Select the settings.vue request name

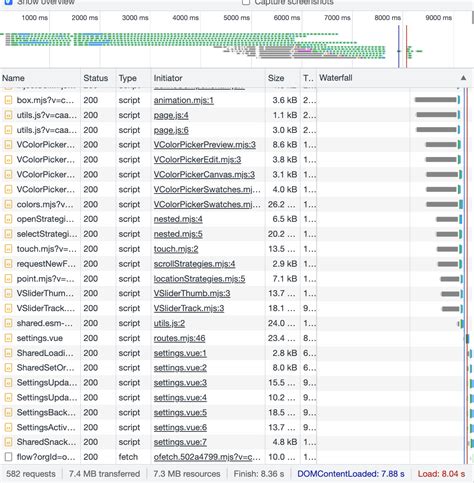[x=40, y=338]
